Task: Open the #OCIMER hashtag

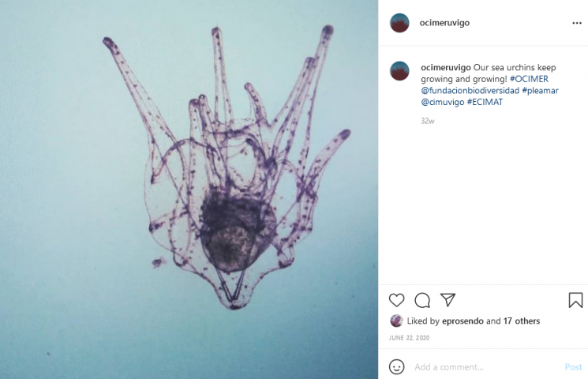Action: (529, 79)
